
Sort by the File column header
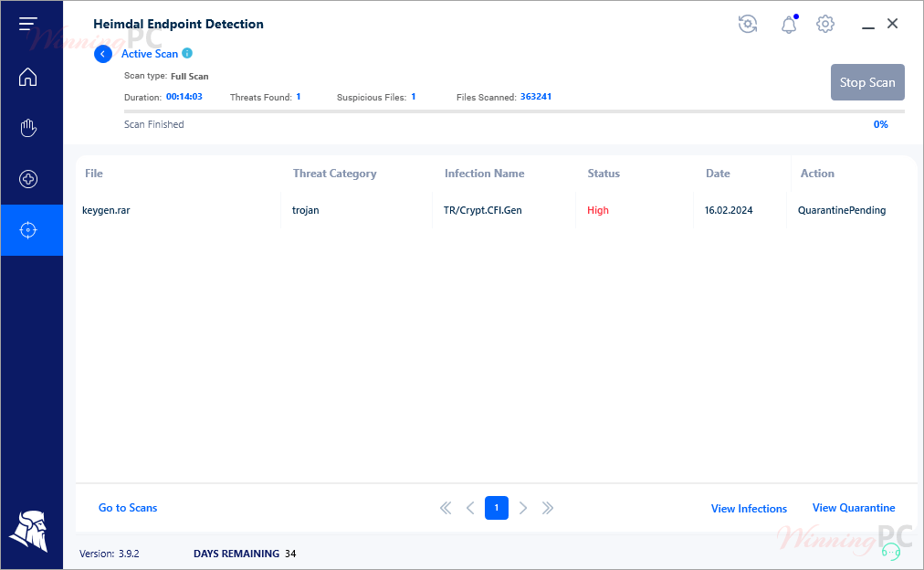point(94,174)
